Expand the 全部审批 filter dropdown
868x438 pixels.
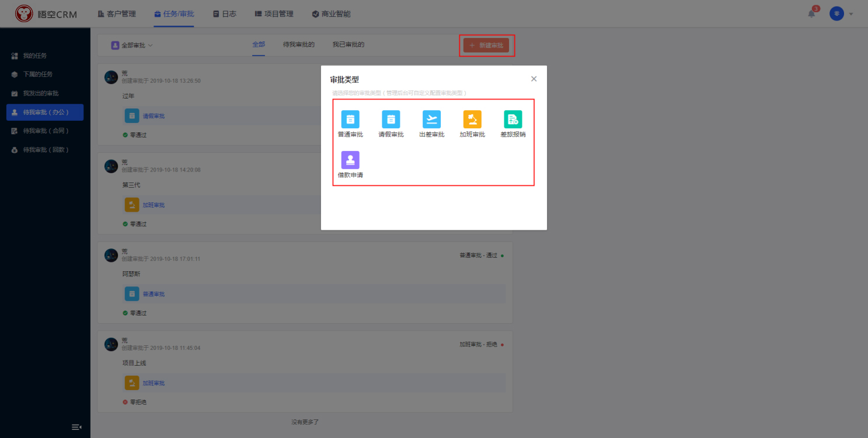tap(132, 45)
